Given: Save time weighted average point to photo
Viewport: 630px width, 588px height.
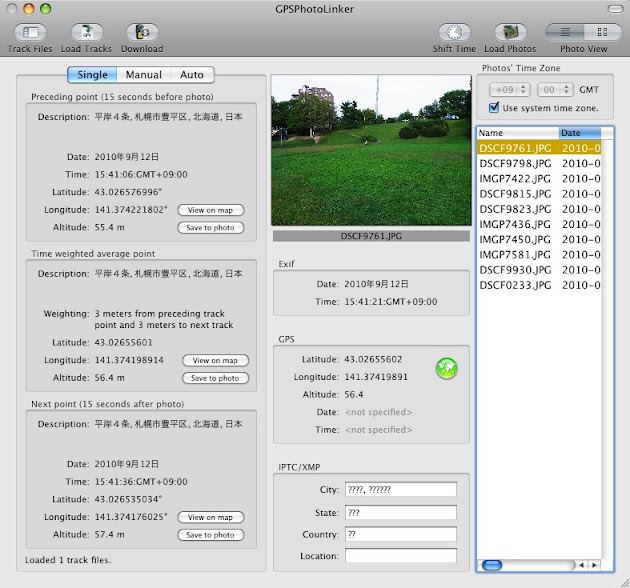Looking at the screenshot, I should click(x=215, y=378).
